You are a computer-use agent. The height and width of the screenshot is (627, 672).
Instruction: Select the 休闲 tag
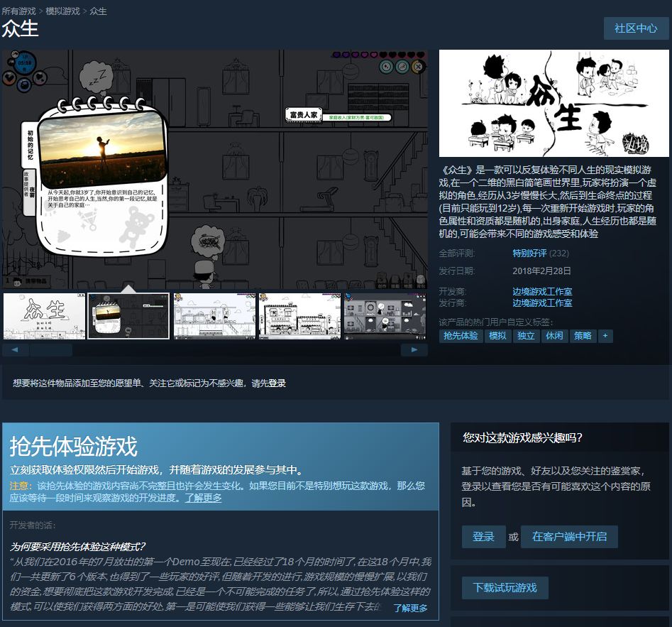[x=554, y=336]
